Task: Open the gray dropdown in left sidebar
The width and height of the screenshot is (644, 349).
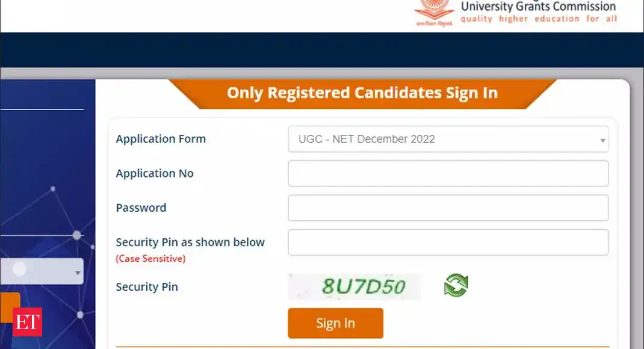Action: click(x=41, y=271)
